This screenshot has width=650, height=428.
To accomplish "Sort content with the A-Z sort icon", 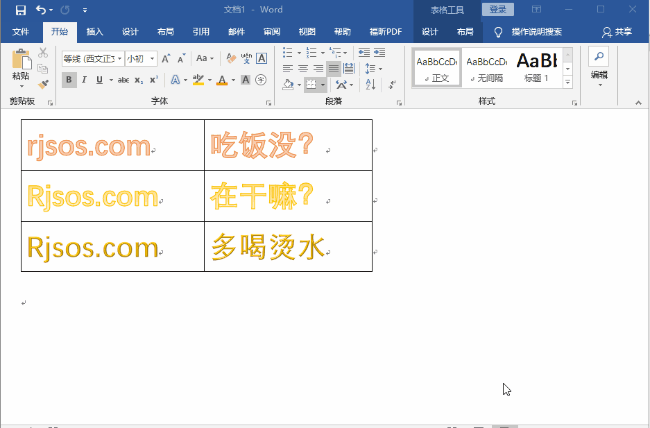I will tap(371, 85).
